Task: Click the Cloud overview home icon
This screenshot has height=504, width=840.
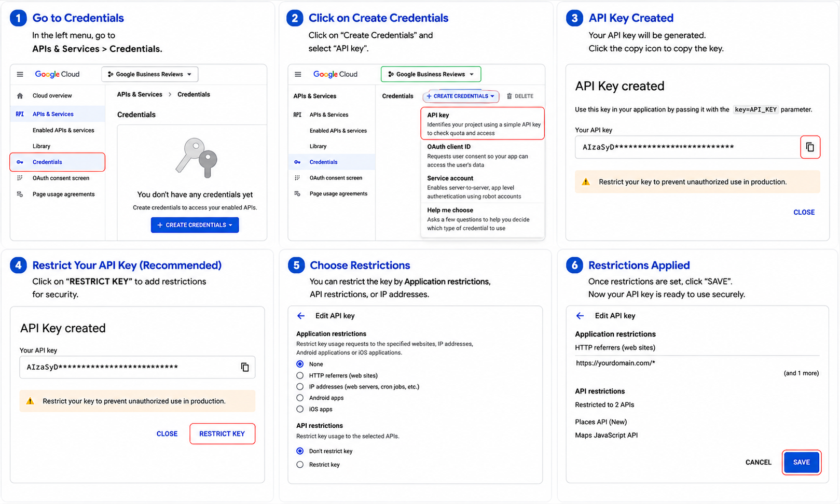Action: pos(20,96)
